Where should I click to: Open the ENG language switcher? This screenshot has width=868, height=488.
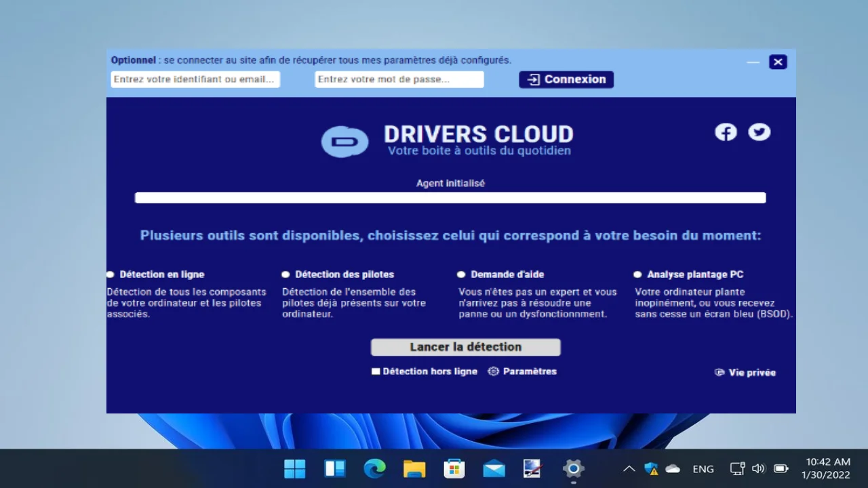(703, 468)
